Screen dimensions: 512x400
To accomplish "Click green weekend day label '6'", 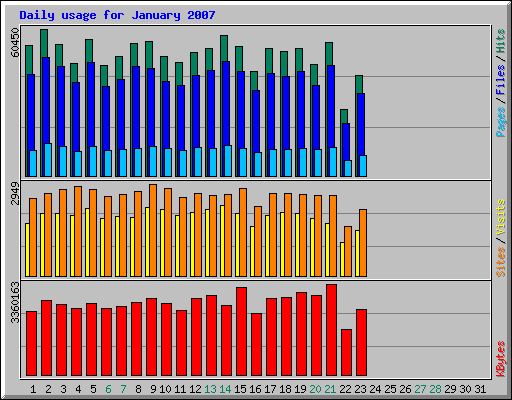I will click(x=108, y=389).
